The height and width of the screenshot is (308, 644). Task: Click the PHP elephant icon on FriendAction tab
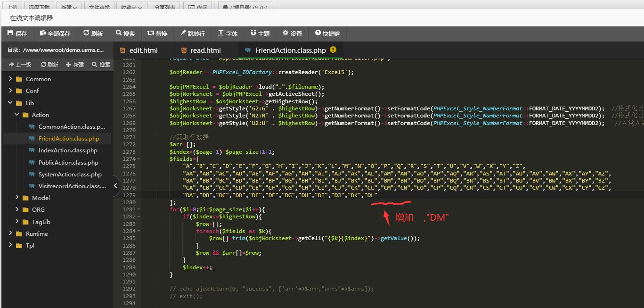(248, 50)
